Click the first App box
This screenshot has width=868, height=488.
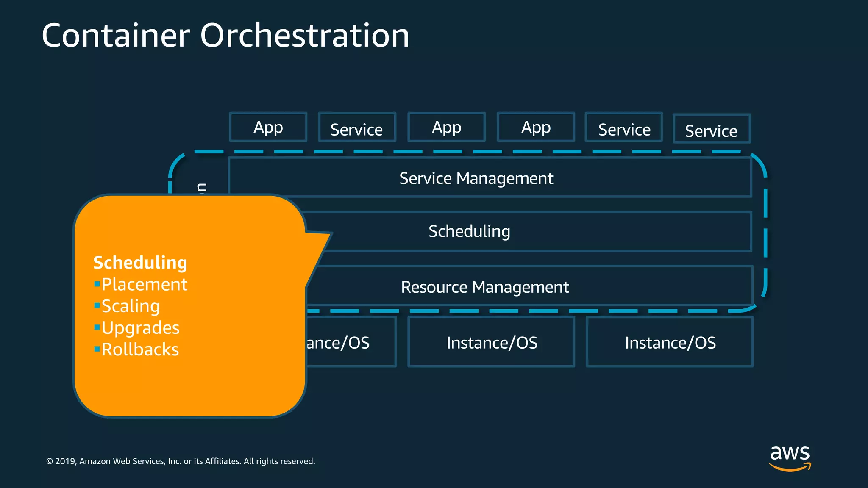[268, 127]
